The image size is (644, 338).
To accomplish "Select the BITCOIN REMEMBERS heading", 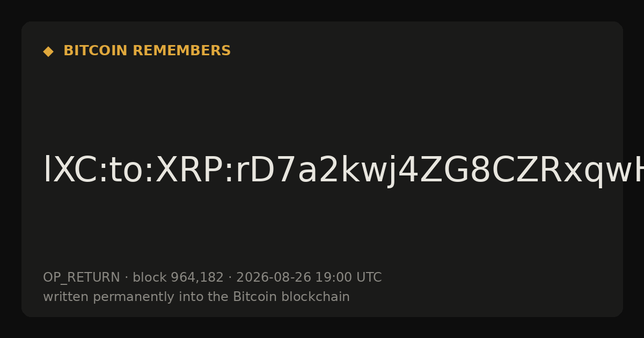I will point(147,51).
